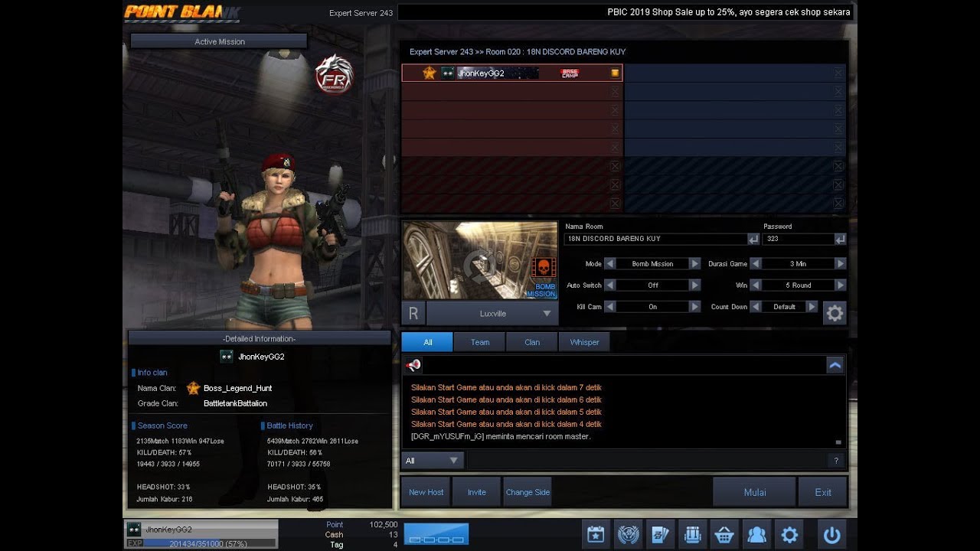Click Mode right arrow after Bomb Mission
980x551 pixels.
click(x=694, y=263)
